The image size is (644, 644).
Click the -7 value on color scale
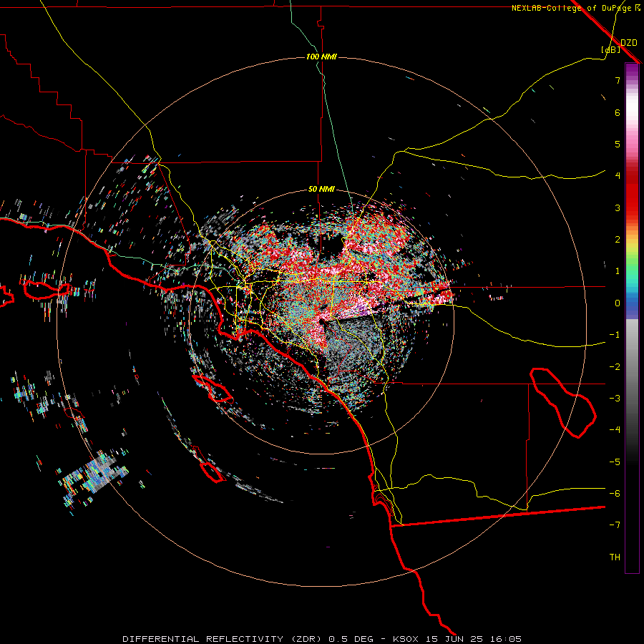(x=615, y=525)
